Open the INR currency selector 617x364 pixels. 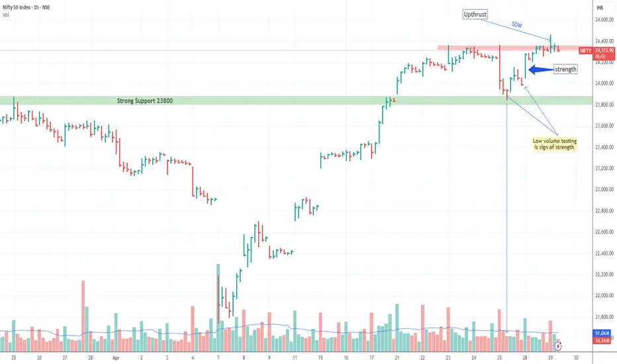coord(600,8)
